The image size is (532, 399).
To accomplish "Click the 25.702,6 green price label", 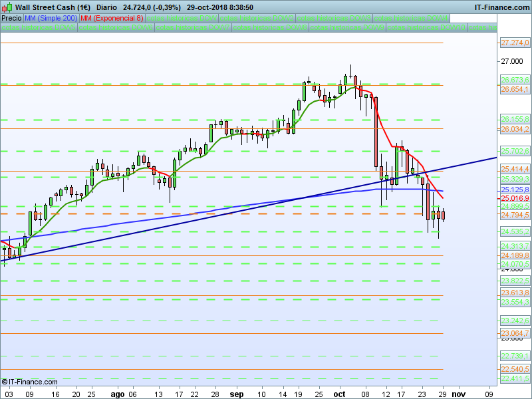I will pyautogui.click(x=515, y=151).
